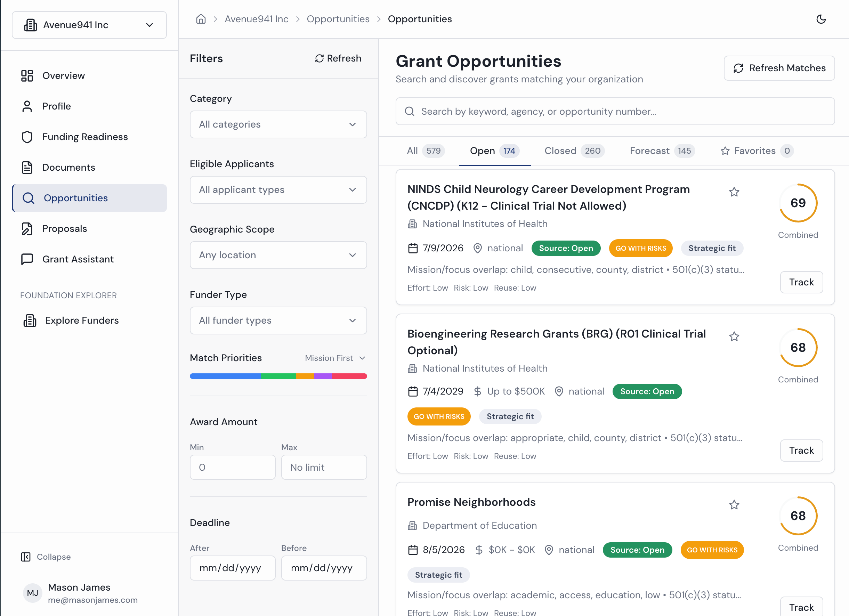
Task: Open the Mission First priorities dropdown
Action: [335, 358]
